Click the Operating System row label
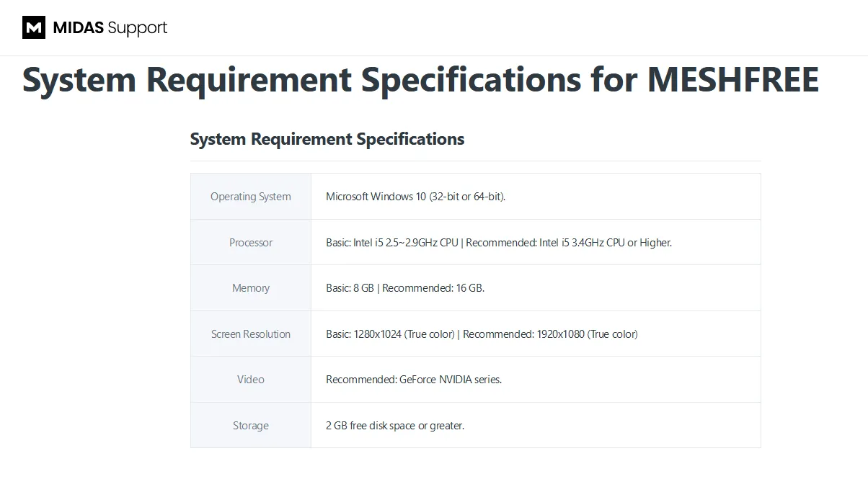This screenshot has width=868, height=492. [x=251, y=197]
